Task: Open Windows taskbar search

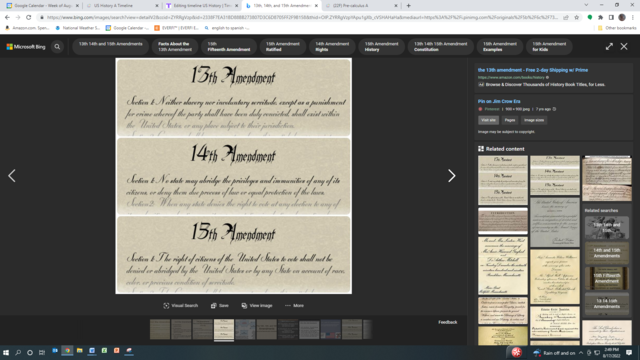Action: (x=18, y=352)
